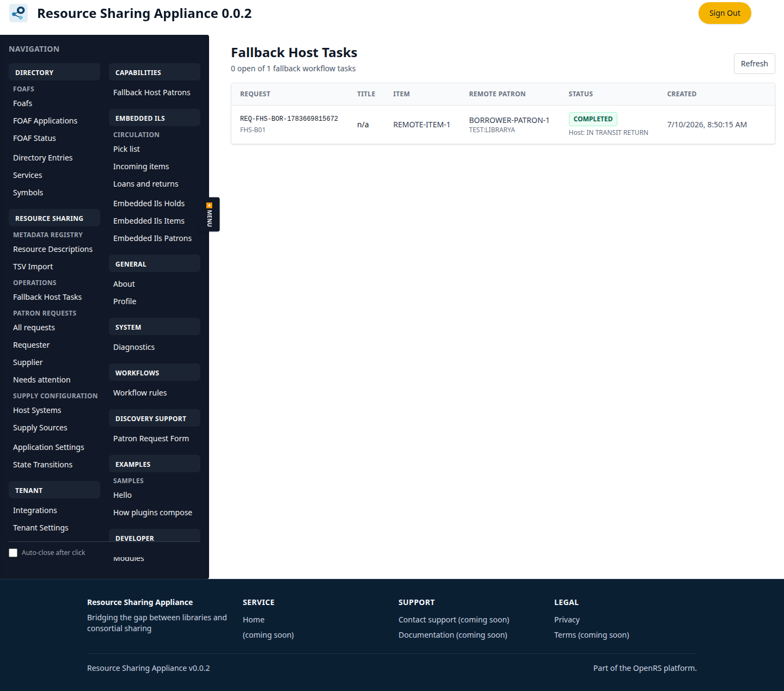Open Workflow rules

pos(140,393)
